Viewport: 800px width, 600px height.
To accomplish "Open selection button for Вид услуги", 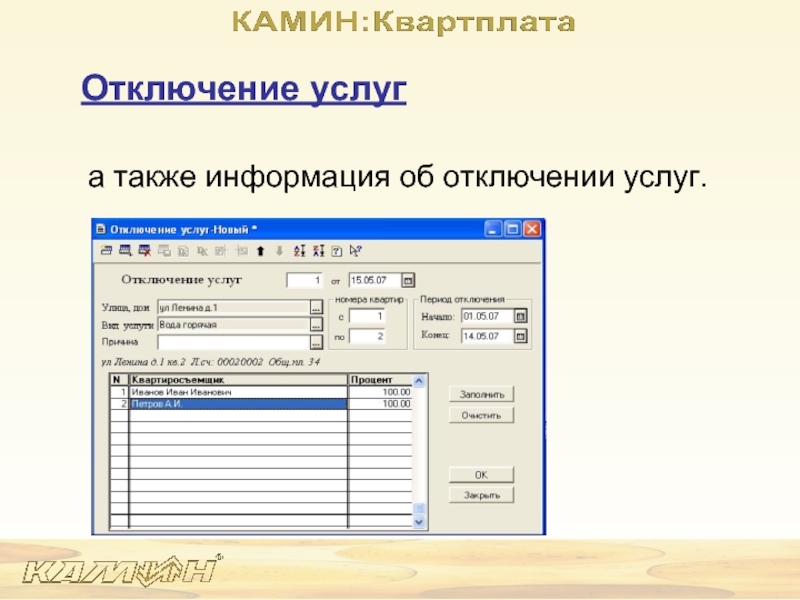I will coord(316,324).
